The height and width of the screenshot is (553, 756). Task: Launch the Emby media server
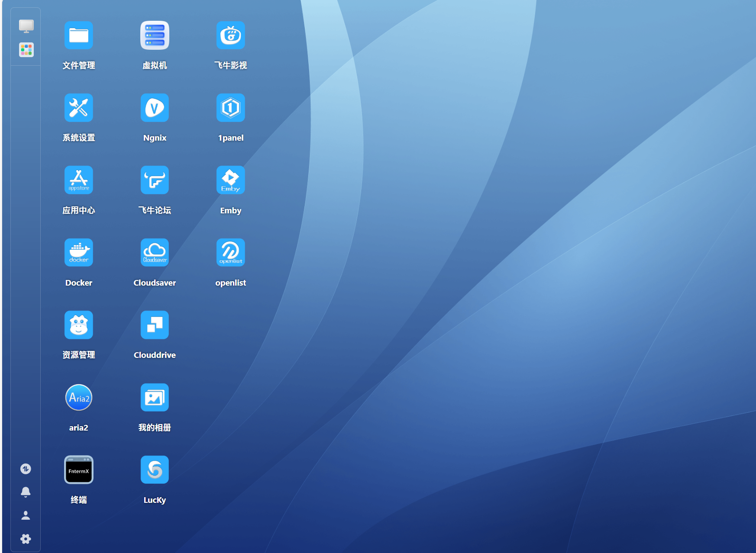tap(230, 180)
